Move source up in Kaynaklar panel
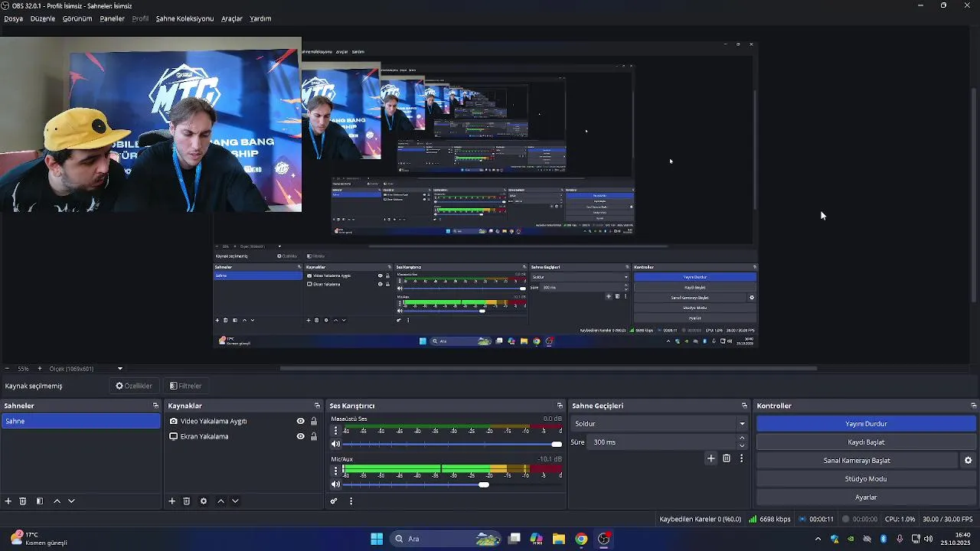The height and width of the screenshot is (551, 980). (x=220, y=501)
